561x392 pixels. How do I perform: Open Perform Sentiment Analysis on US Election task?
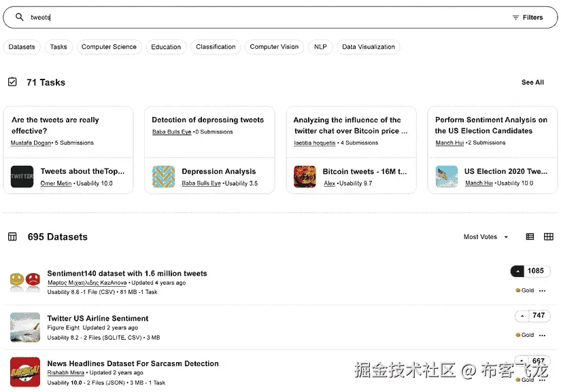(491, 126)
